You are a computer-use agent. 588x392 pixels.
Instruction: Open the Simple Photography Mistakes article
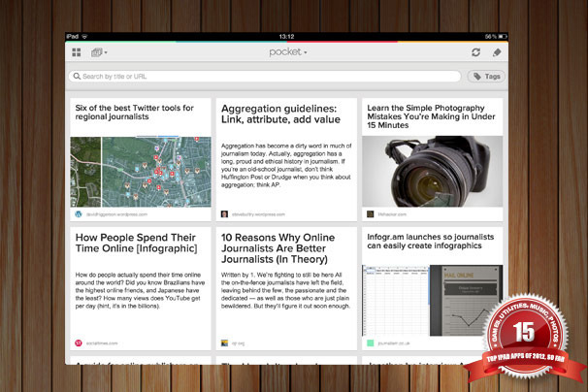click(431, 116)
